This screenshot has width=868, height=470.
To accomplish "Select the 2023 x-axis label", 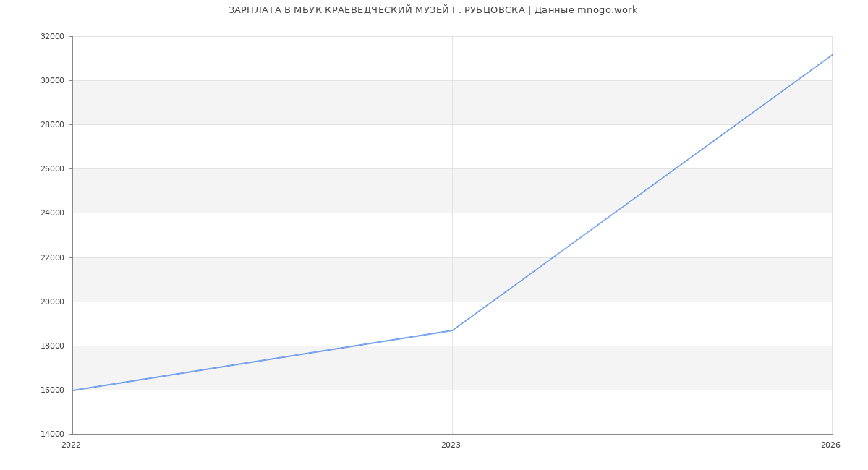I will [x=451, y=445].
